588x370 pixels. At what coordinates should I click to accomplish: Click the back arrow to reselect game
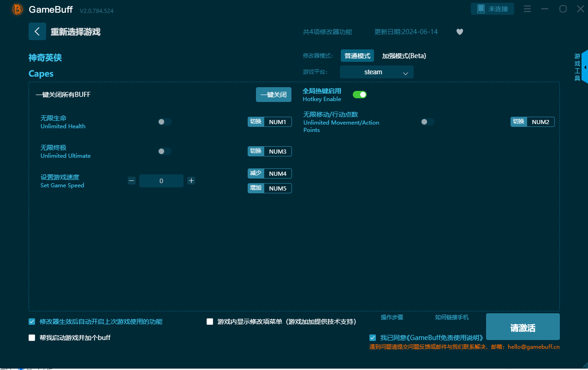click(37, 31)
